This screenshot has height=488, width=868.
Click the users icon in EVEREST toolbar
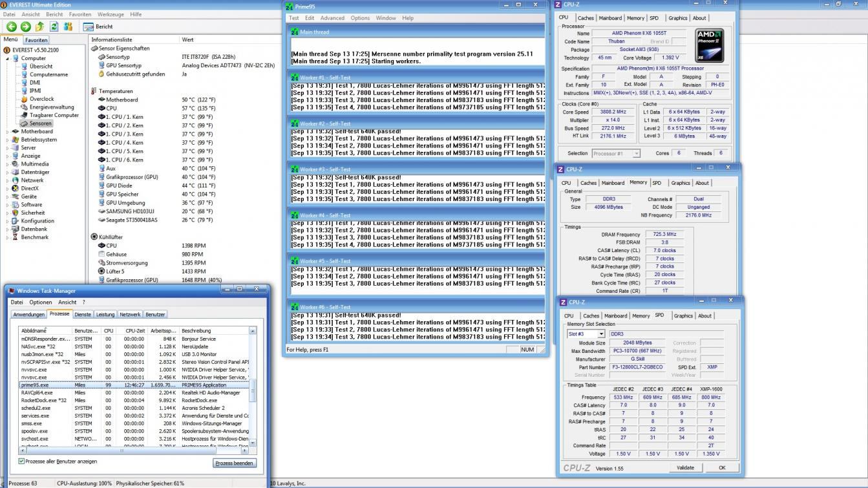tap(68, 27)
